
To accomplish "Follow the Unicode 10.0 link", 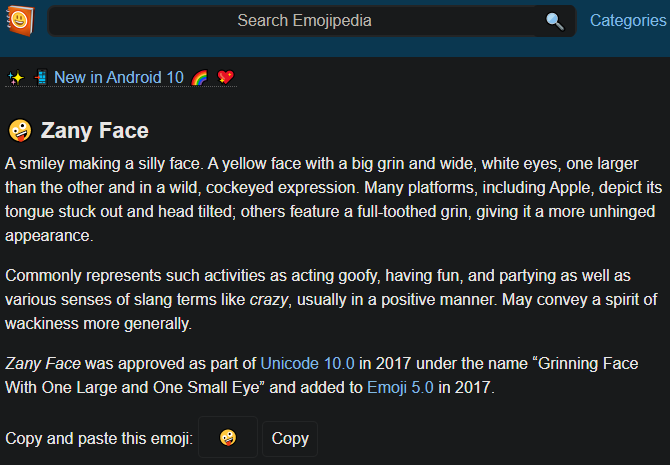I will pos(303,363).
